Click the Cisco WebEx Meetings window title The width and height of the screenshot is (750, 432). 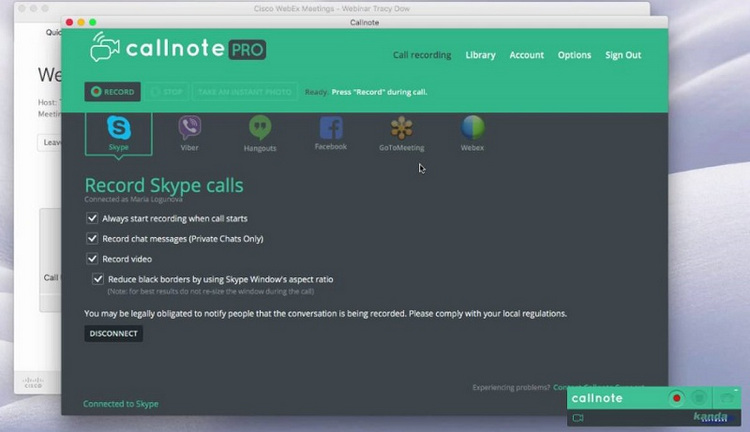[331, 9]
